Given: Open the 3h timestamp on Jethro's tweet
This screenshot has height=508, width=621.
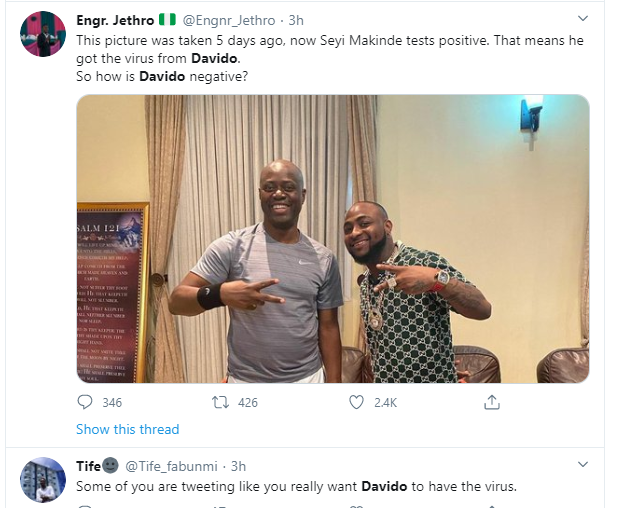Looking at the screenshot, I should point(296,20).
